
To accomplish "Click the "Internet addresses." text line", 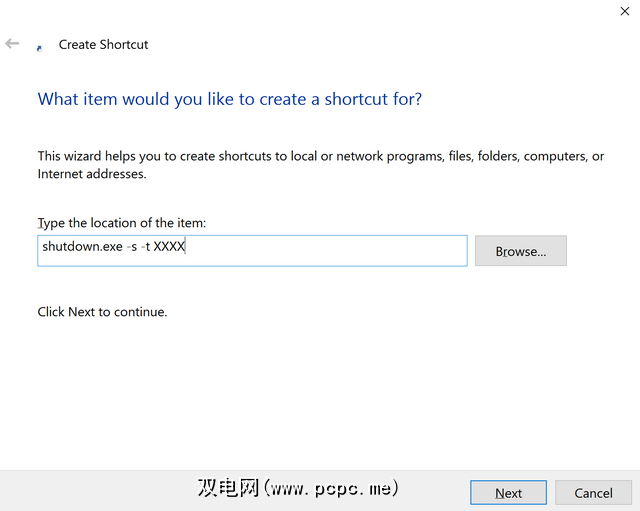I will tap(92, 174).
